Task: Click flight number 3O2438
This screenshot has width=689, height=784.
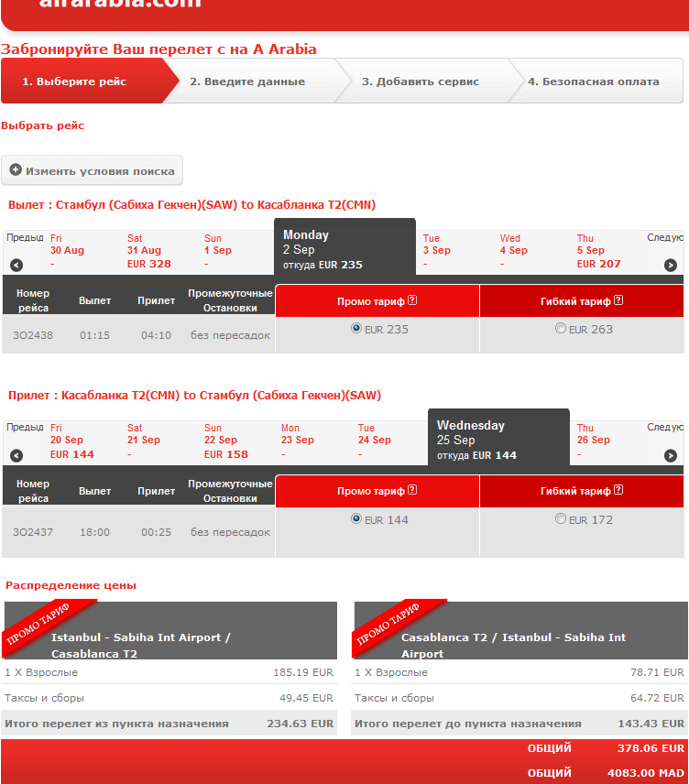Action: click(33, 335)
